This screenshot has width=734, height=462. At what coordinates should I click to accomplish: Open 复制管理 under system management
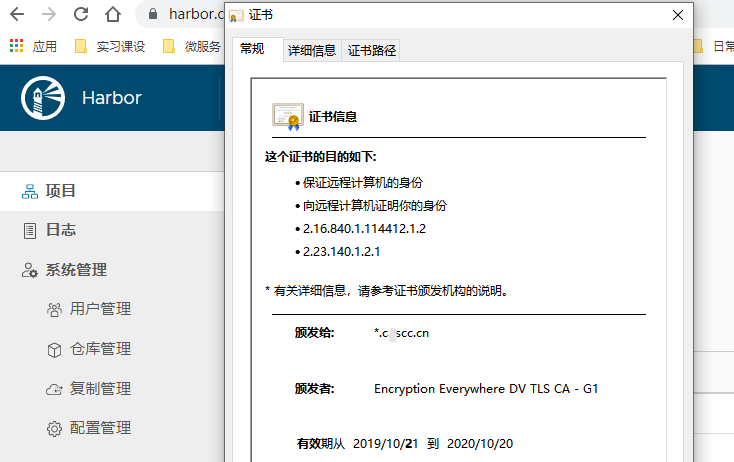pyautogui.click(x=100, y=389)
